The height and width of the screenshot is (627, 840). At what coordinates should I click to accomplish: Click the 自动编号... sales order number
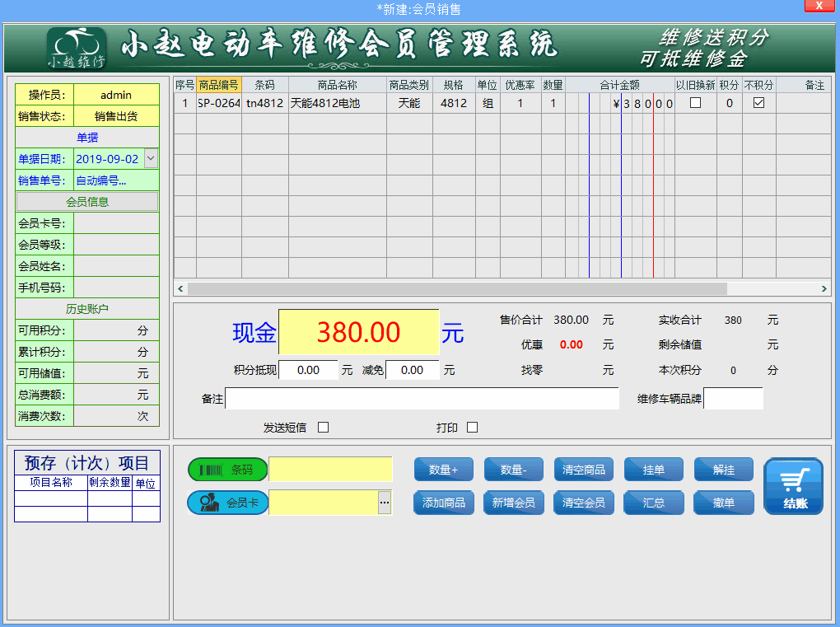click(116, 180)
